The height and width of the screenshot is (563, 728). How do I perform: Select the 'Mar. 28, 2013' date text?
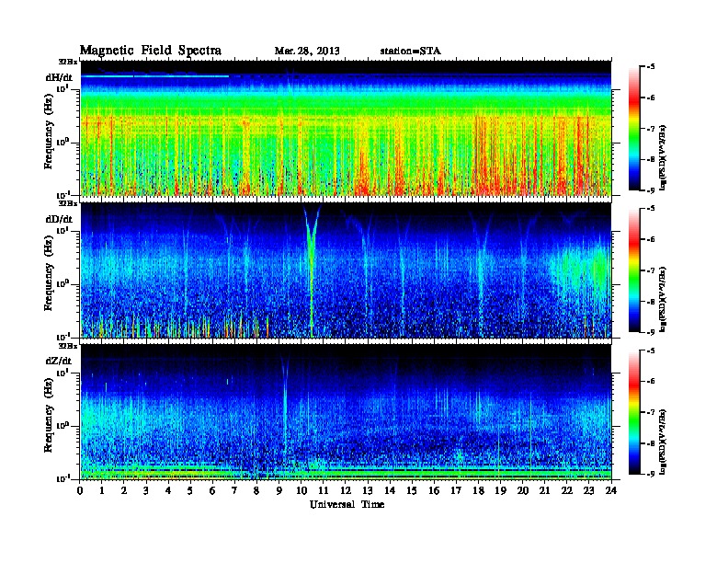coord(307,51)
